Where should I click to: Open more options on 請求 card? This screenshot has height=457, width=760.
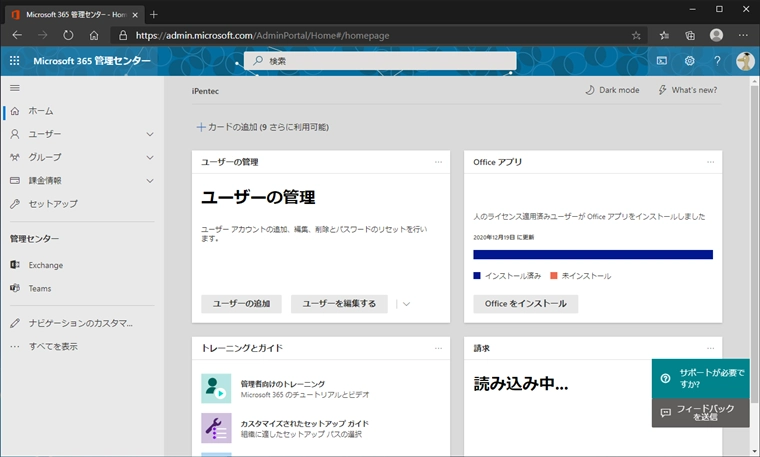coord(710,348)
